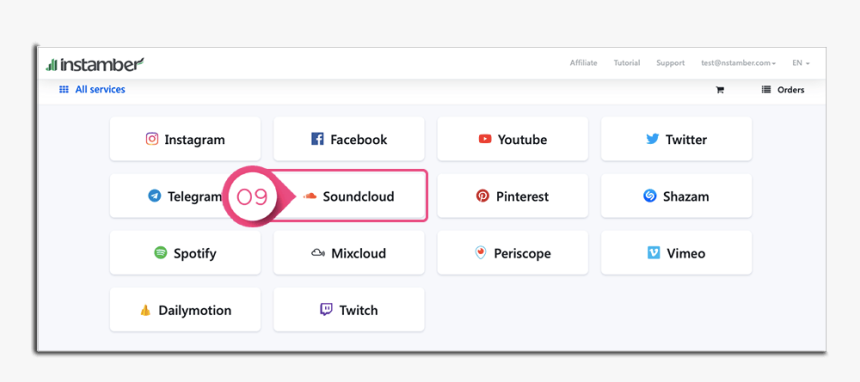The width and height of the screenshot is (860, 382).
Task: Click the Facebook logo icon
Action: (318, 139)
